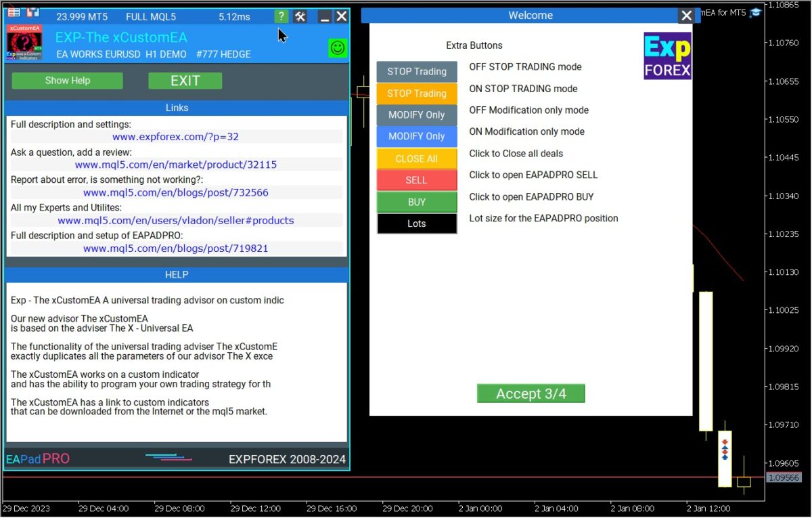This screenshot has height=518, width=812.
Task: Click the red and white chart icon at top left
Action: pos(33,12)
